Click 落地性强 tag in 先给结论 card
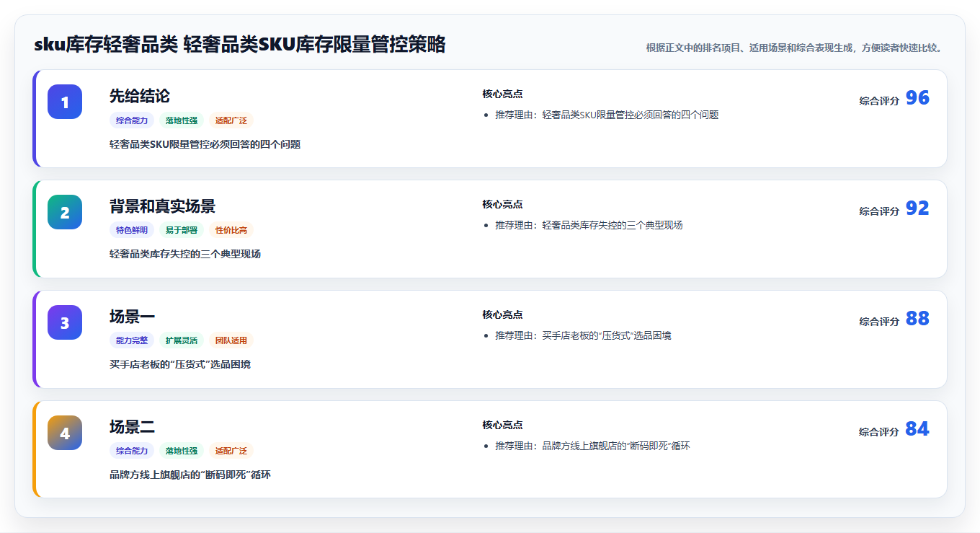 pyautogui.click(x=182, y=120)
